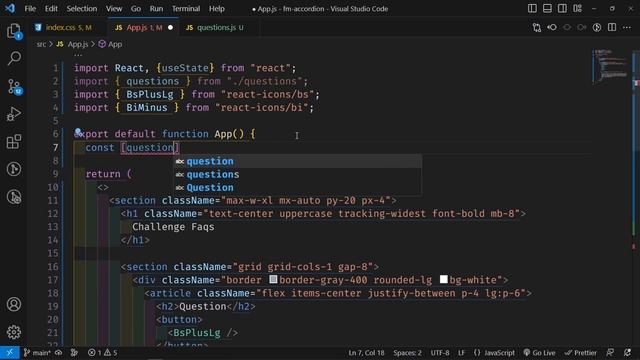Image resolution: width=640 pixels, height=360 pixels.
Task: Click line number 16 in the gutter
Action: (53, 267)
